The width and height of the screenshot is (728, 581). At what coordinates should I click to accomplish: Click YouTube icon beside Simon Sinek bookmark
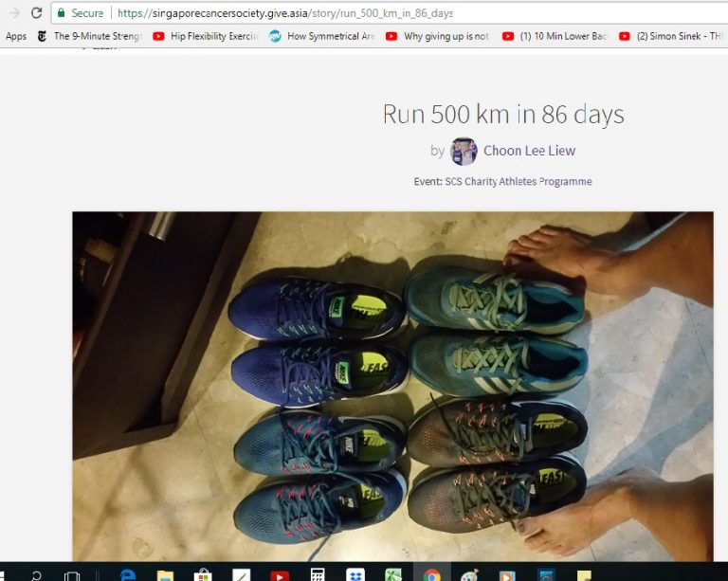point(625,36)
